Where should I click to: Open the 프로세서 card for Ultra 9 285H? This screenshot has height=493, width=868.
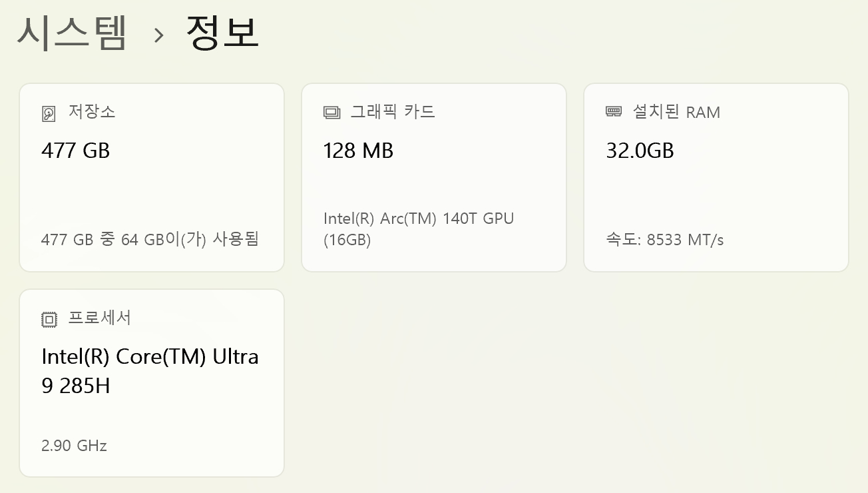point(152,382)
